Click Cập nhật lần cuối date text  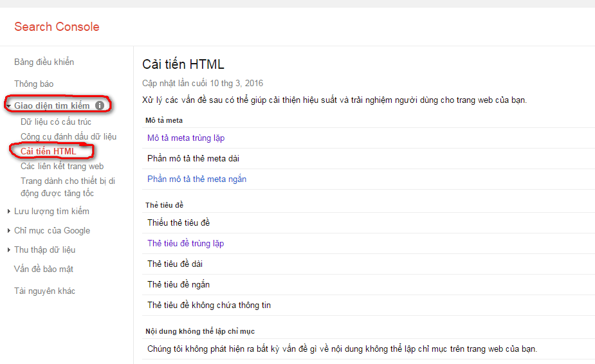(203, 83)
